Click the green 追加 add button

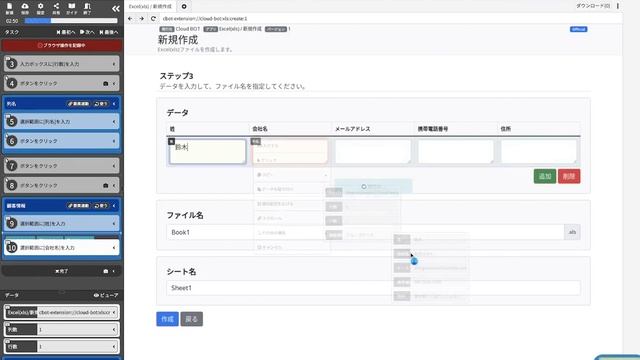[x=545, y=176]
